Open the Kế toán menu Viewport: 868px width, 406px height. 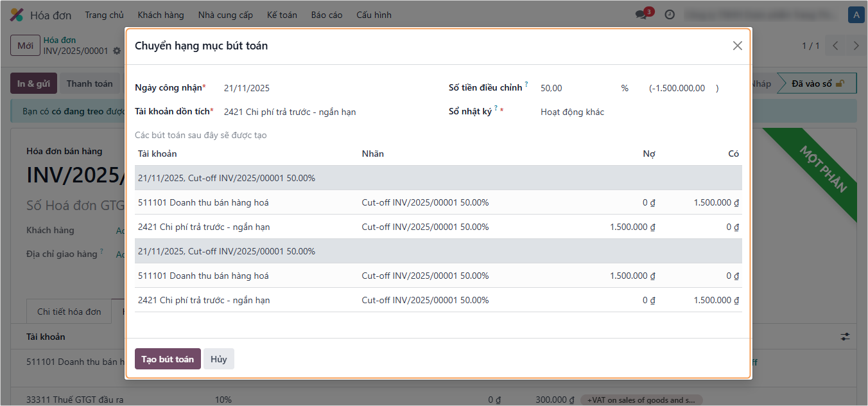[282, 15]
